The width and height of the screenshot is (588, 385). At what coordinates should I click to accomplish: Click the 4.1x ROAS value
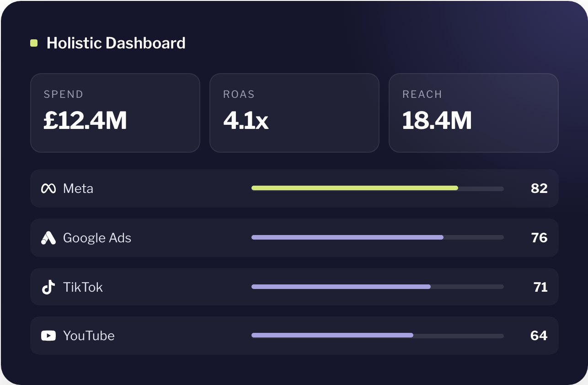pyautogui.click(x=246, y=121)
